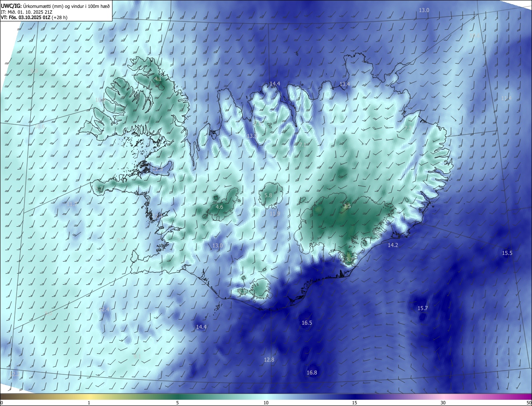Viewport: 532px width, 406px height.
Task: Click the 15.7 value label
Action: pyautogui.click(x=423, y=308)
